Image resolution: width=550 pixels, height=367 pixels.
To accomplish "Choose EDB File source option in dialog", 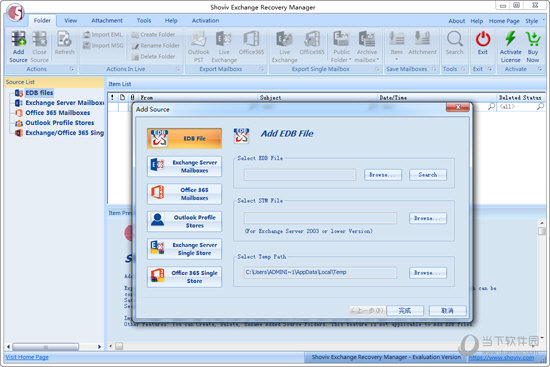I will tap(185, 138).
